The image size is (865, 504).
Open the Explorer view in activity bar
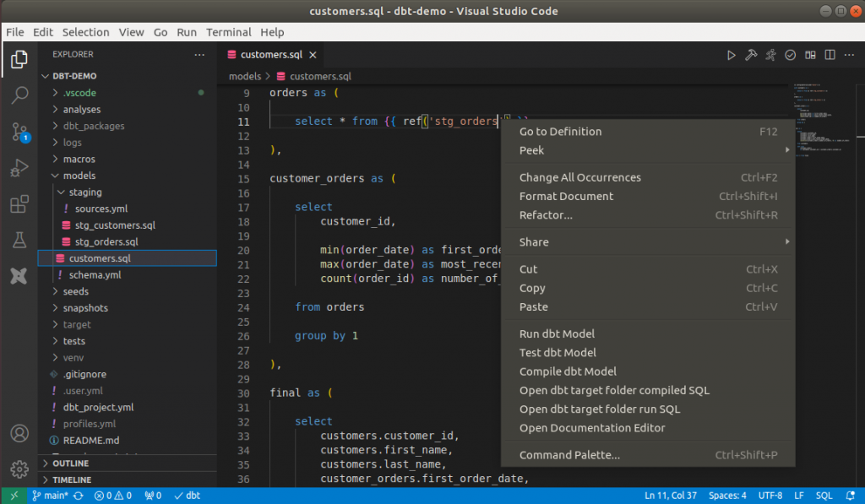[19, 59]
